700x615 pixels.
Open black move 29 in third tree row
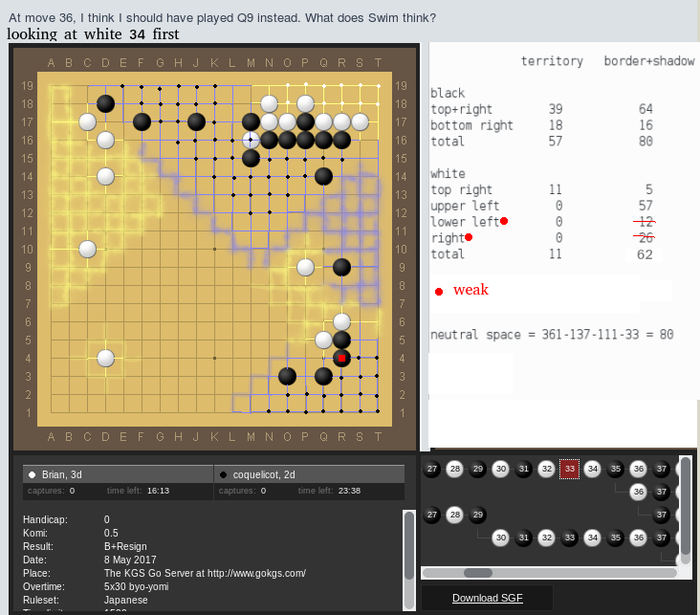point(478,515)
